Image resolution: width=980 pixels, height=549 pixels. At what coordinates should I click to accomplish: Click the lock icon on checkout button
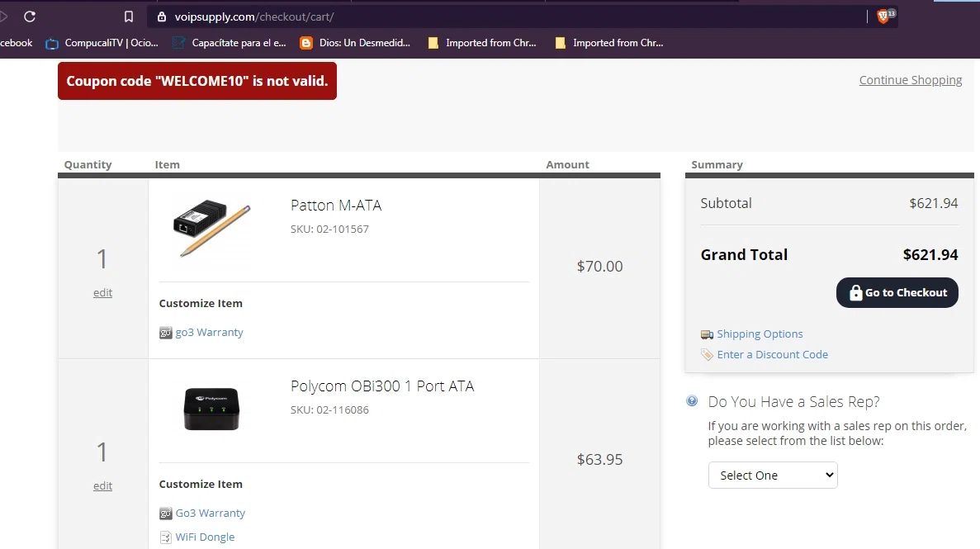point(855,292)
